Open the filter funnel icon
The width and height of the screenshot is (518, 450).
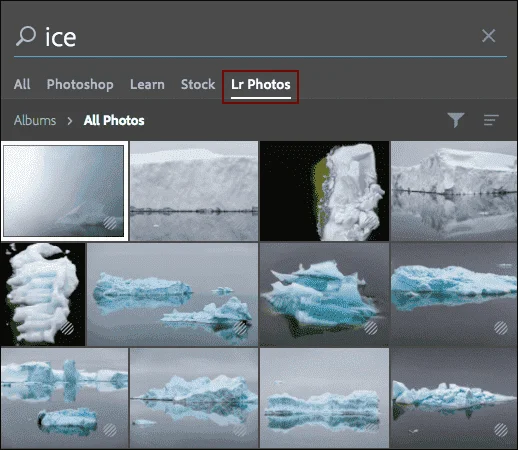click(x=456, y=120)
